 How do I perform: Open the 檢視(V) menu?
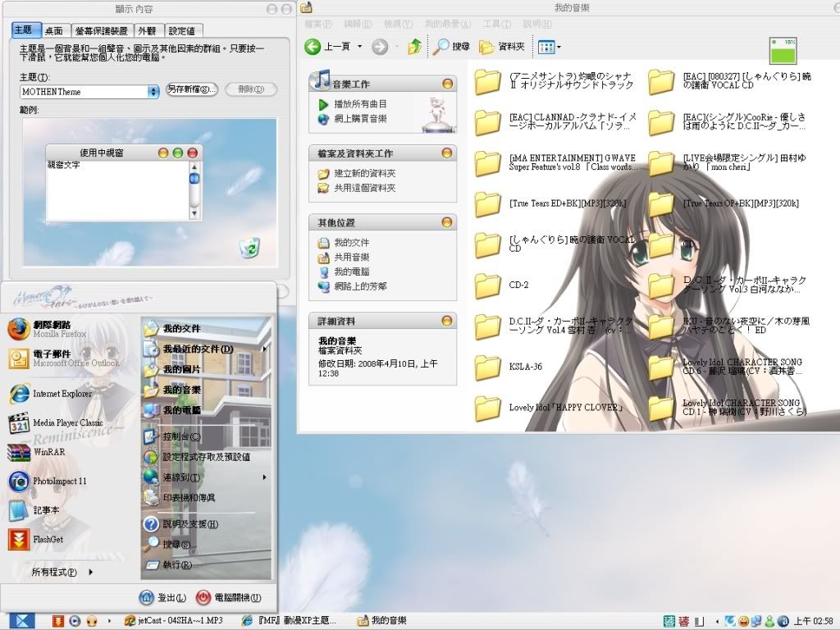click(x=398, y=24)
